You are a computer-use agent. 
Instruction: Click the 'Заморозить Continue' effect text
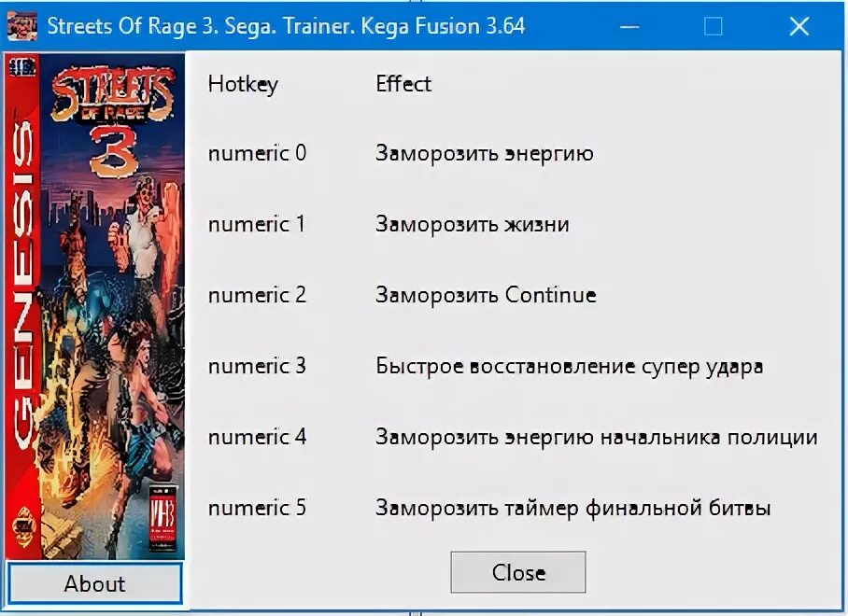(x=486, y=296)
